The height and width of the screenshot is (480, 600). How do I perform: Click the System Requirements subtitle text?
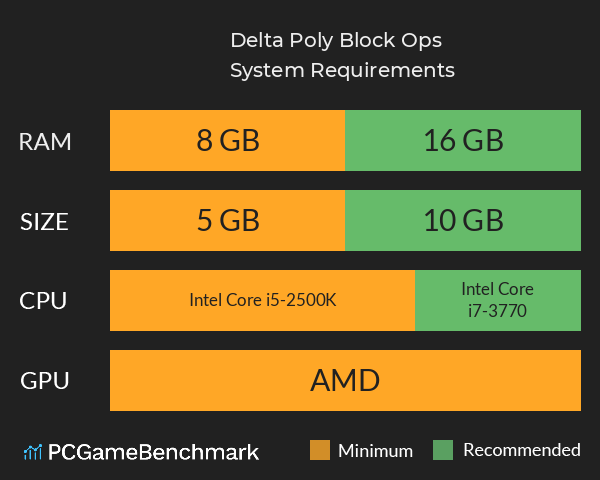(x=343, y=71)
